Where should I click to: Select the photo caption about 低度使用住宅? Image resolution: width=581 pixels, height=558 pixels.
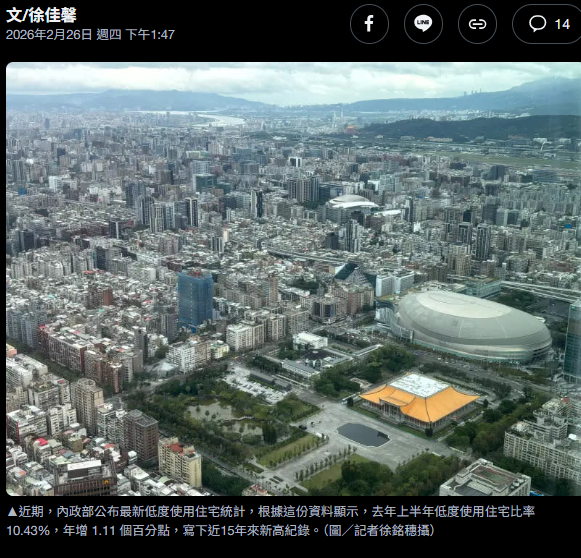pyautogui.click(x=270, y=521)
